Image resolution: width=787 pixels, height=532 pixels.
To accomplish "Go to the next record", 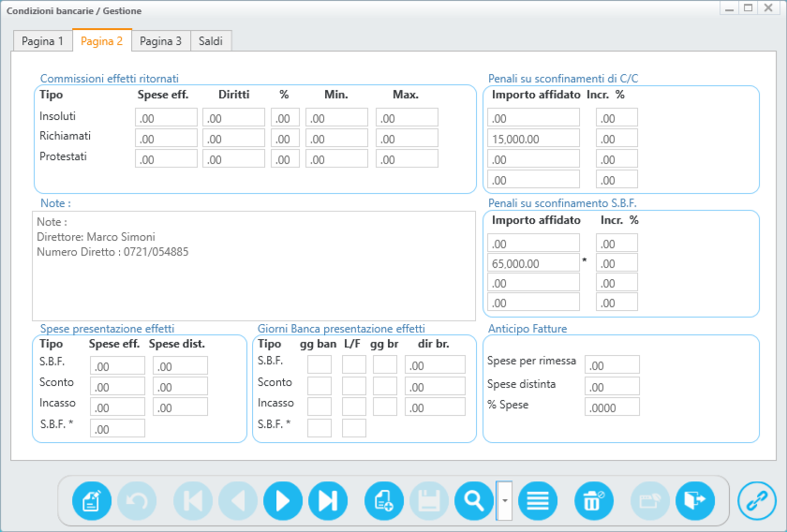I will [283, 500].
